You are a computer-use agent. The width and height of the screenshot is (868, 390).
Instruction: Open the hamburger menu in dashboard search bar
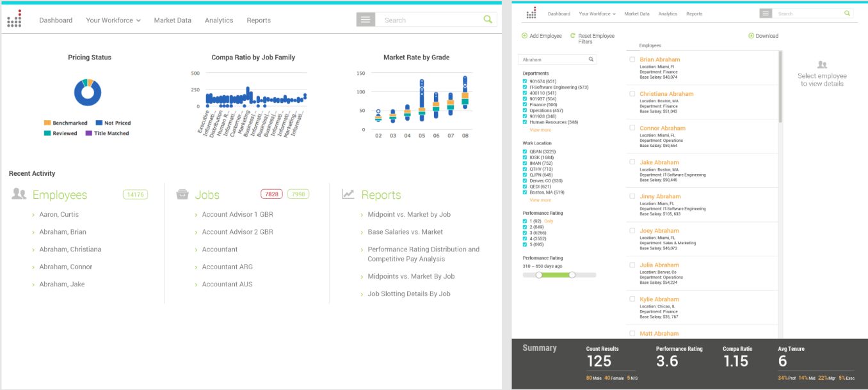point(366,20)
